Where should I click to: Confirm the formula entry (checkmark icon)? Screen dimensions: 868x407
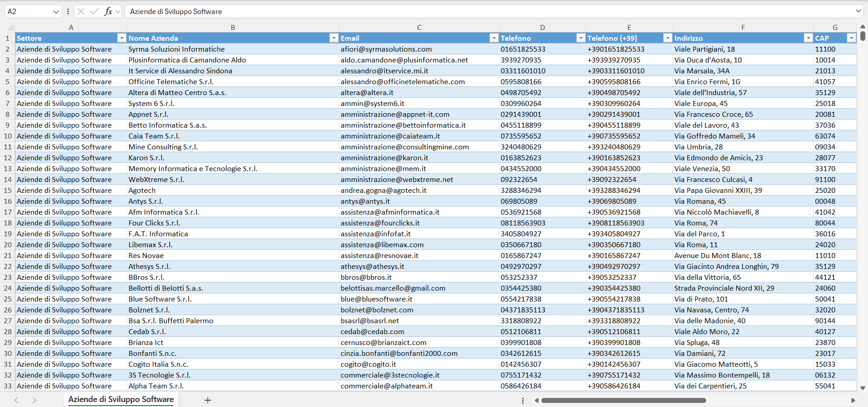95,11
